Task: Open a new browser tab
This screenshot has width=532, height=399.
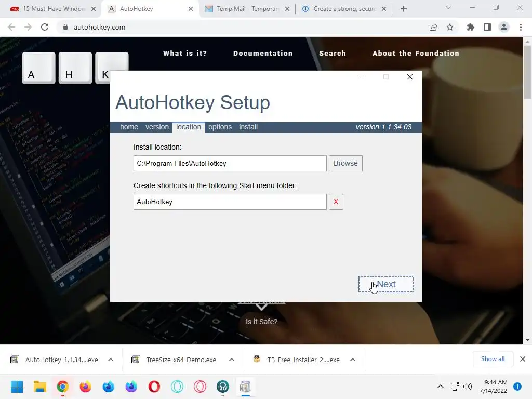Action: (x=403, y=9)
